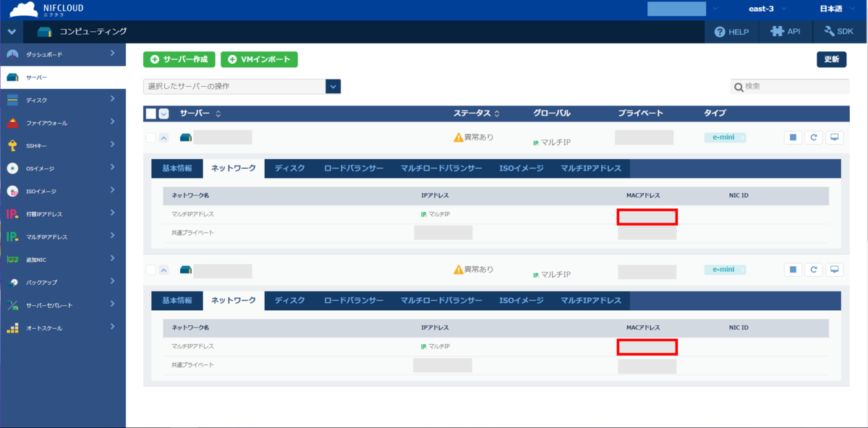Collapse the second server's detail panel chevron

163,270
